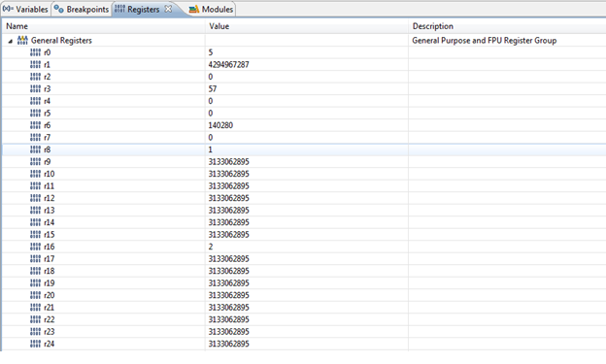Switch to the Breakpoints tab
Image resolution: width=606 pixels, height=364 pixels.
pyautogui.click(x=82, y=9)
